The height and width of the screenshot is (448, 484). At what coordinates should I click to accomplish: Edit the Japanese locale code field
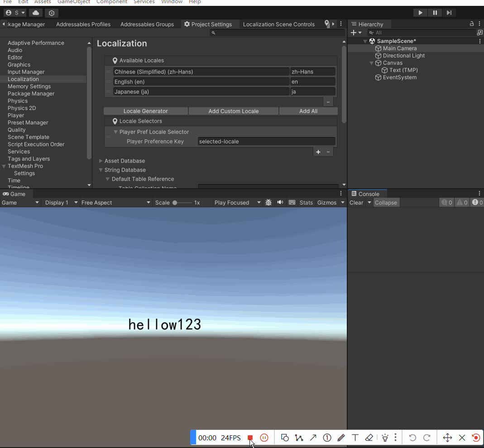point(312,91)
